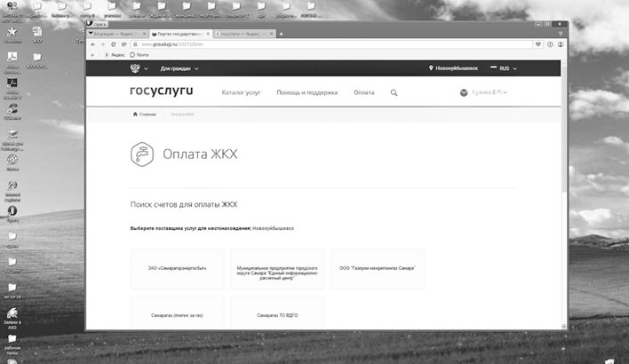Viewport: 629px width, 364px height.
Task: Click the faucet icon beside Оплата ЖКХ
Action: tap(142, 154)
